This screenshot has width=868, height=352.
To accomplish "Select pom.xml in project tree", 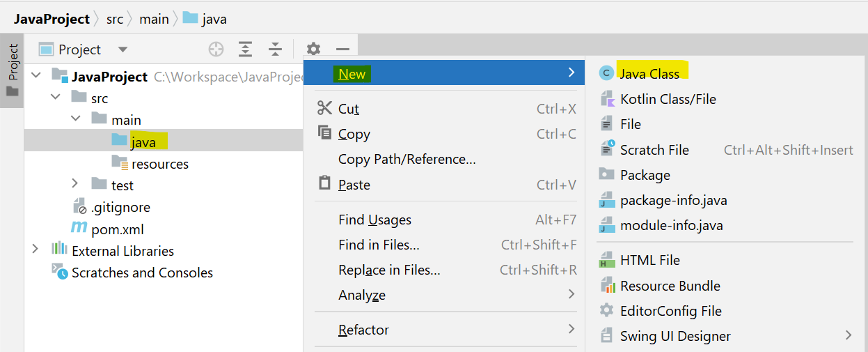I will click(118, 229).
